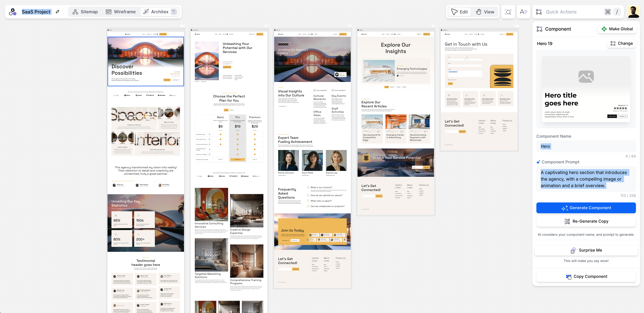Click the Make Global button

pyautogui.click(x=617, y=29)
